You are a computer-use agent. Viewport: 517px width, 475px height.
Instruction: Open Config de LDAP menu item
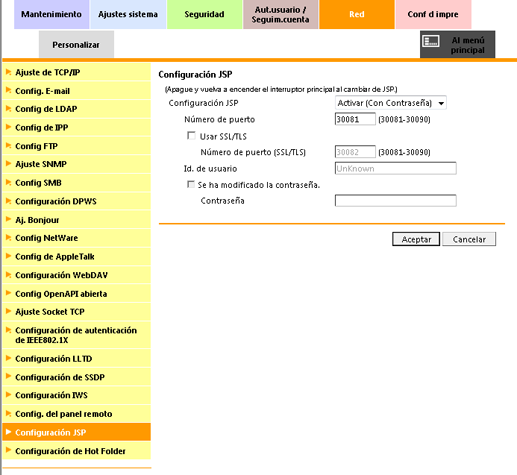76,109
